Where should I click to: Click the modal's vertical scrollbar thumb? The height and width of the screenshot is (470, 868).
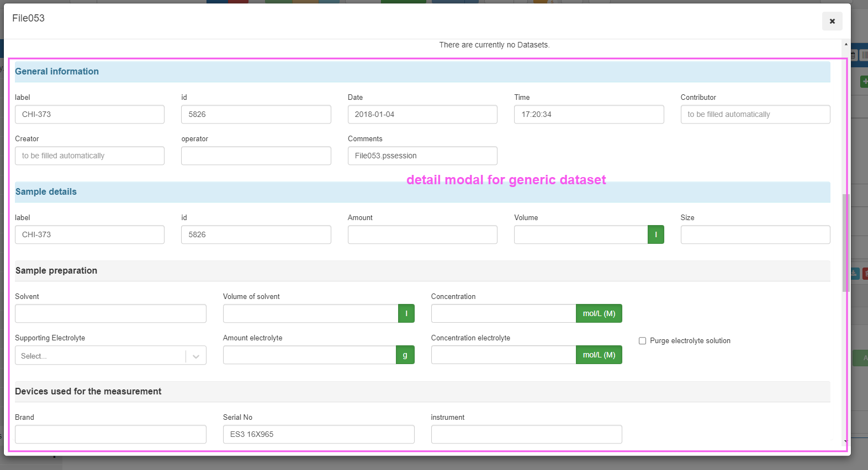point(845,243)
